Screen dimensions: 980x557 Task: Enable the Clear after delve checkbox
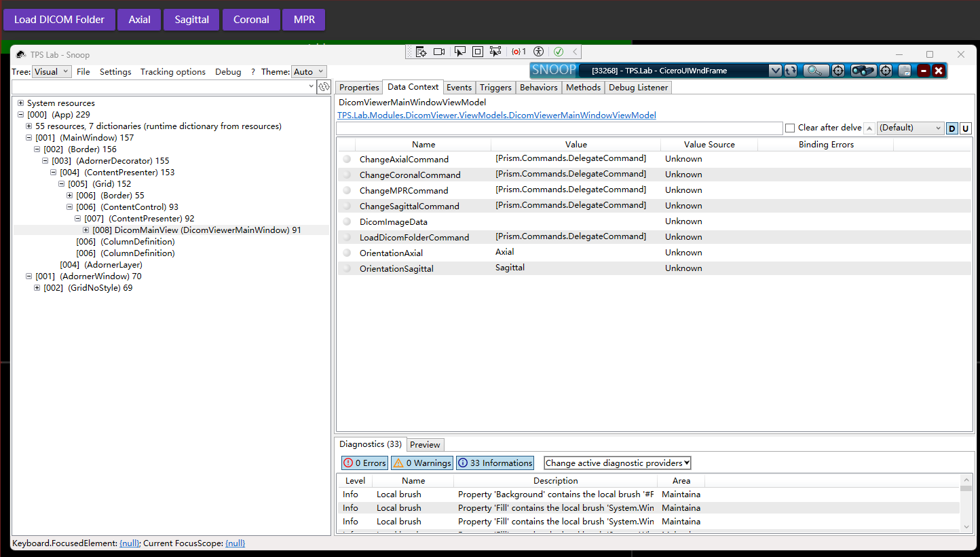pyautogui.click(x=790, y=128)
